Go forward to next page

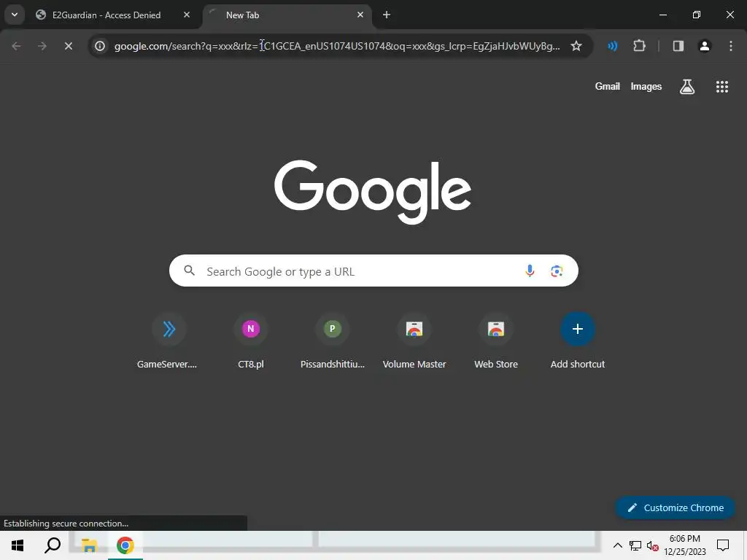tap(42, 46)
